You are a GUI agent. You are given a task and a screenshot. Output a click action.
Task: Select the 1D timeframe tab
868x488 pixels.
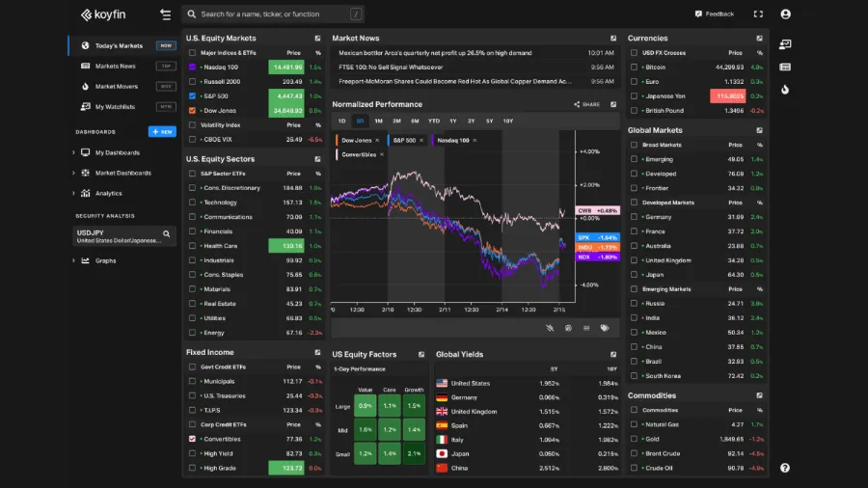[341, 122]
